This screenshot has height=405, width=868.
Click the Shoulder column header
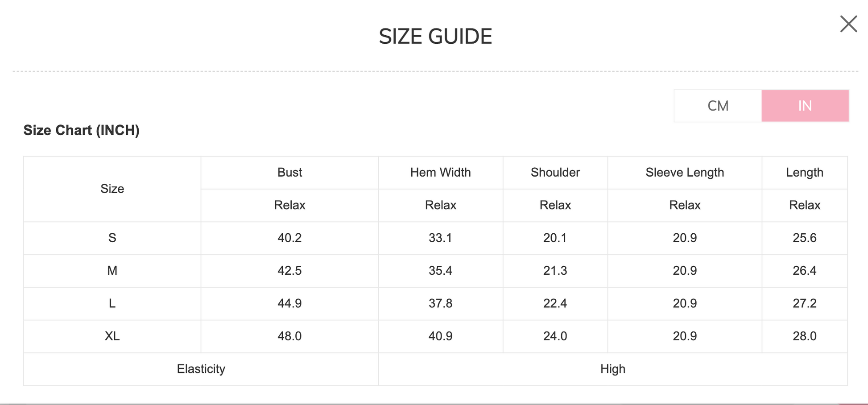click(555, 173)
